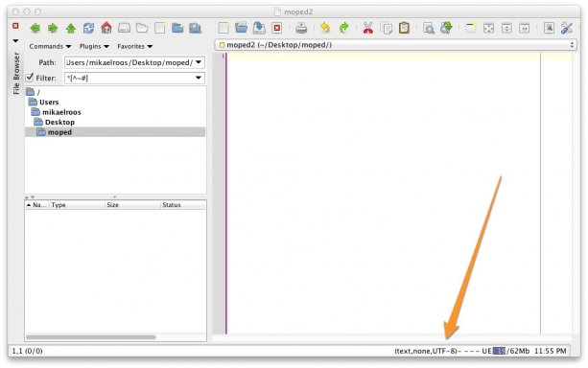Open the Commands menu

[50, 46]
